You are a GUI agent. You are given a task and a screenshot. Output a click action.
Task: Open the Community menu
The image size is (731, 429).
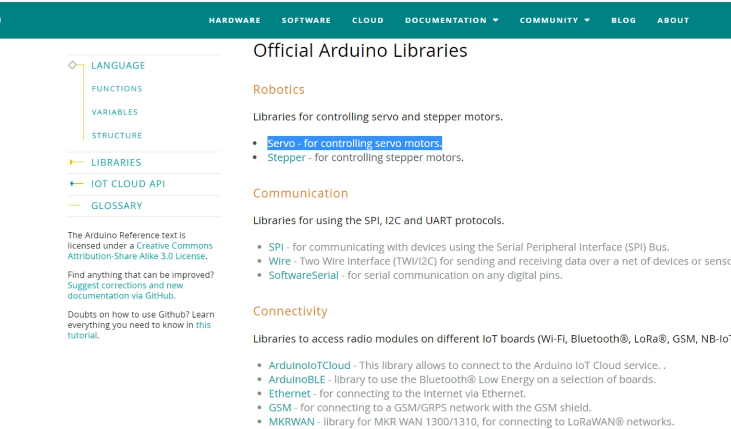tap(549, 21)
